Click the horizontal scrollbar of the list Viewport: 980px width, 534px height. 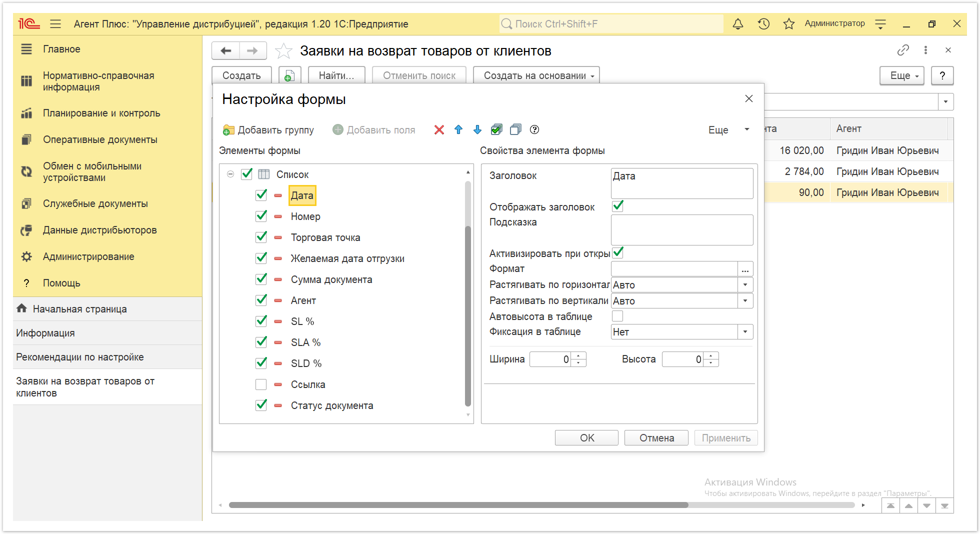[x=458, y=505]
